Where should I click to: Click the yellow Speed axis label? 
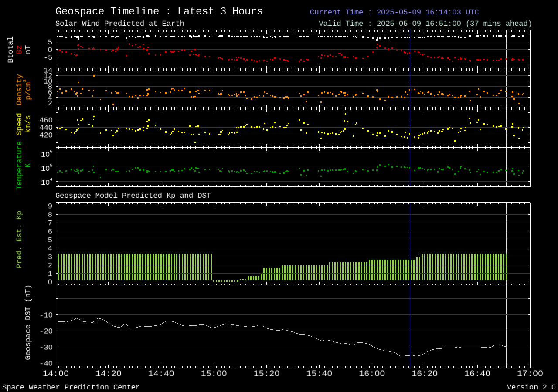(19, 124)
